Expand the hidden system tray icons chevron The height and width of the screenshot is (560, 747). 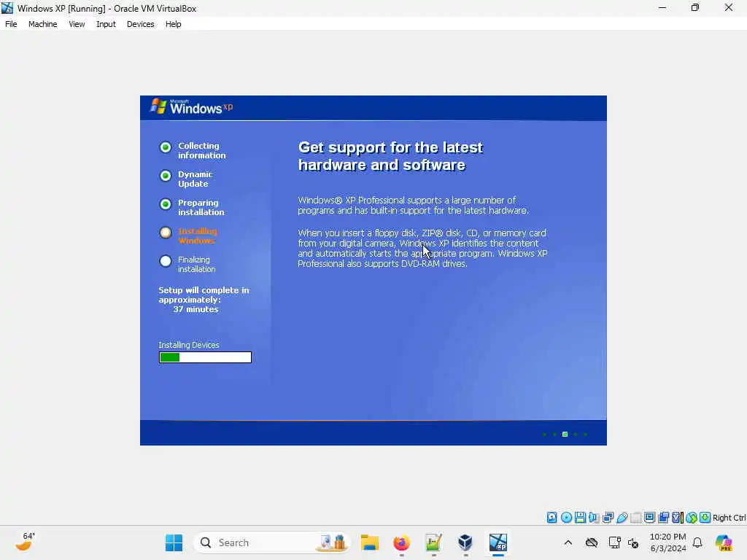[x=568, y=542]
